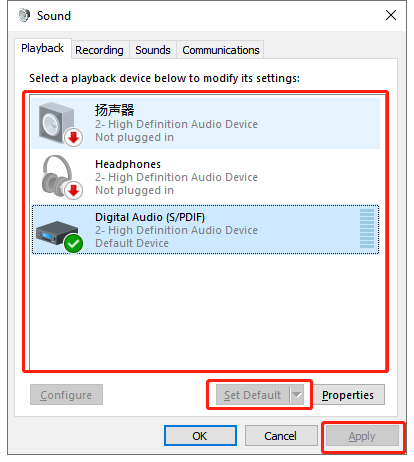Switch to the Recording tab
This screenshot has height=462, width=414.
pyautogui.click(x=99, y=50)
